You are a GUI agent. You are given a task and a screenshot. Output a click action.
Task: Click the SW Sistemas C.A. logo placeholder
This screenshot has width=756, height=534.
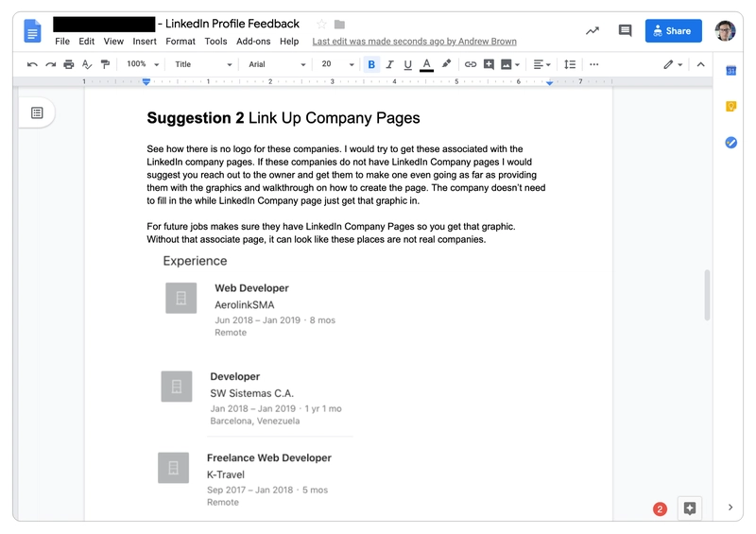click(177, 387)
